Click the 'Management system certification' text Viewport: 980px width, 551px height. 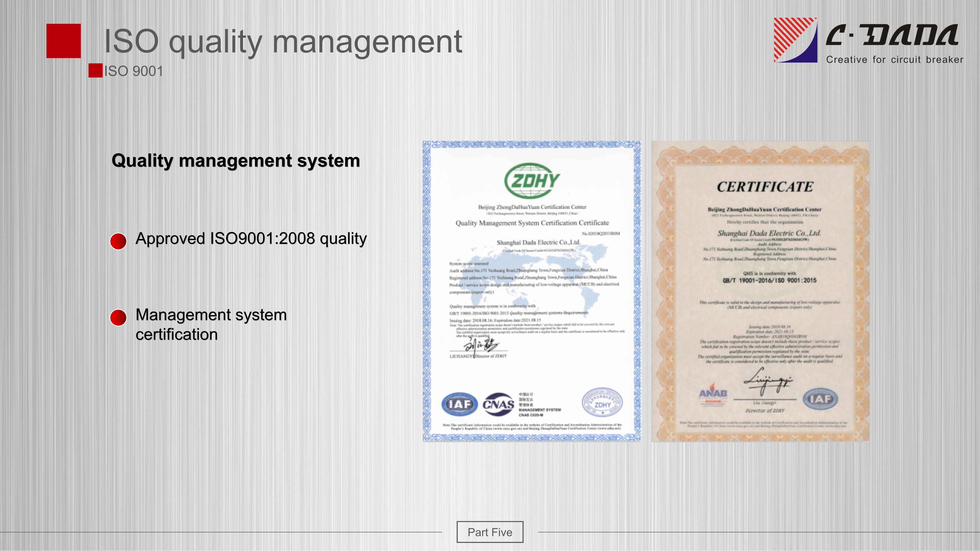(211, 324)
